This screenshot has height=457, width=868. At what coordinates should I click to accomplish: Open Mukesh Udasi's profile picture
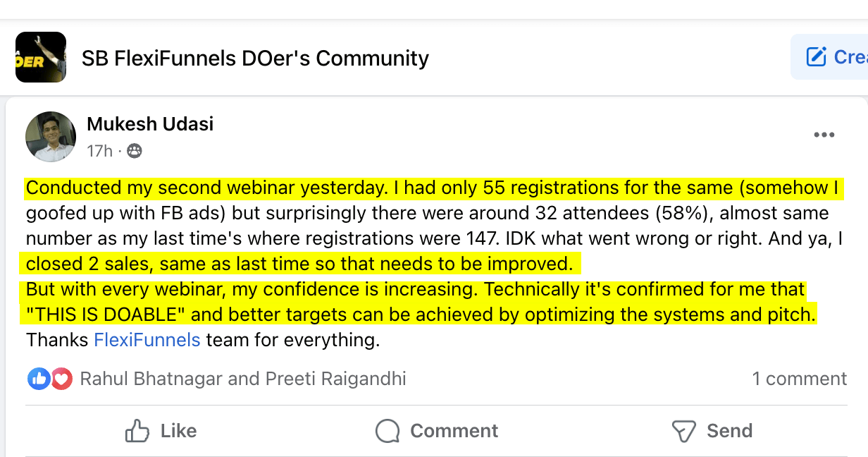[51, 137]
